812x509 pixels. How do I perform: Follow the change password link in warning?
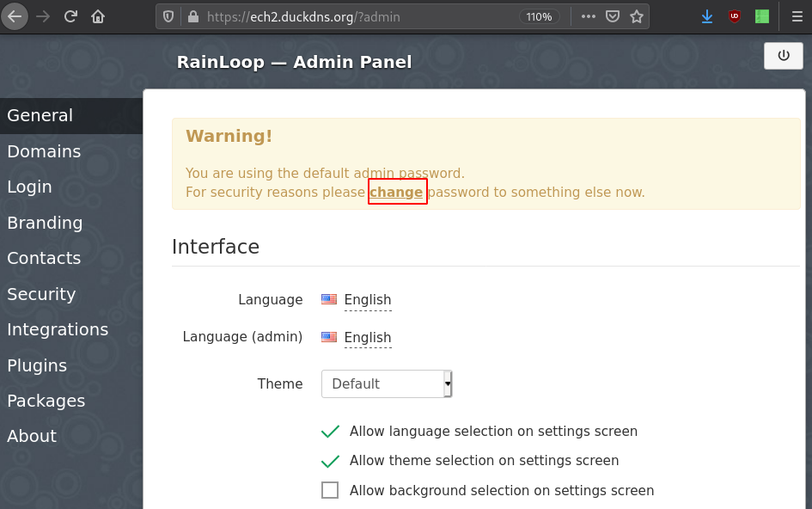click(396, 193)
